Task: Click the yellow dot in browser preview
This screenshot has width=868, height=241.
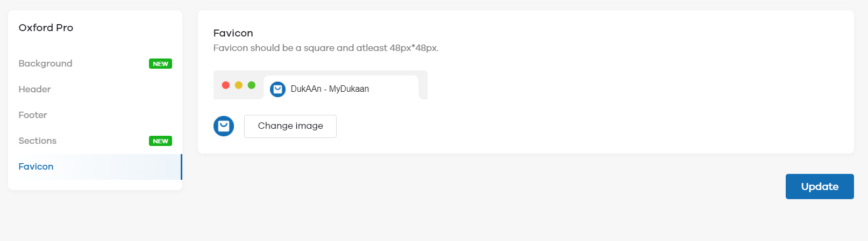Action: (x=239, y=85)
